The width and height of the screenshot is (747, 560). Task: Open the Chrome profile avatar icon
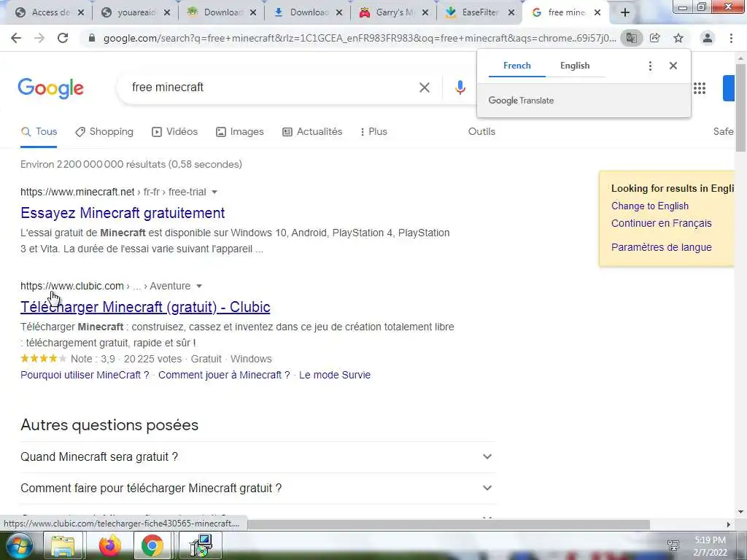click(x=708, y=38)
